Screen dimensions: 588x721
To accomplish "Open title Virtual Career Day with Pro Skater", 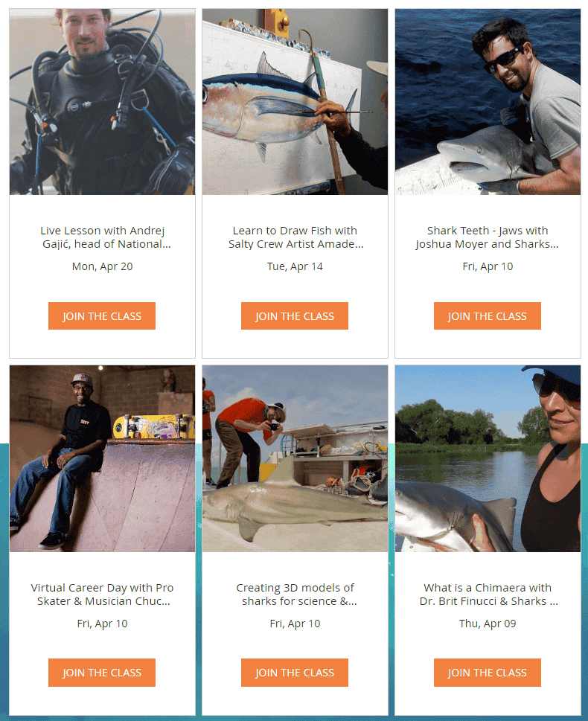I will (102, 594).
